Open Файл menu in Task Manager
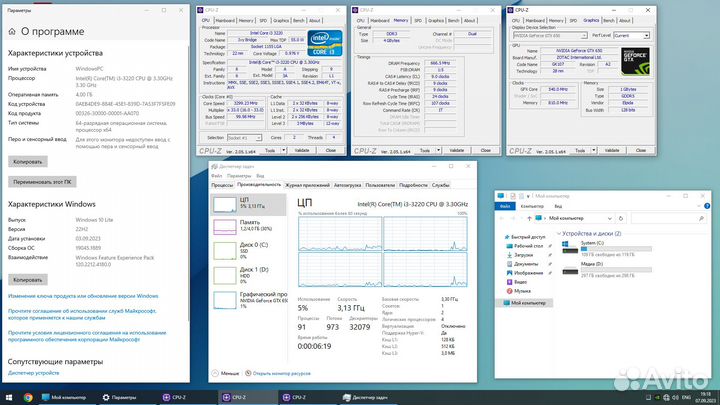Image resolution: width=720 pixels, height=405 pixels. pyautogui.click(x=216, y=176)
